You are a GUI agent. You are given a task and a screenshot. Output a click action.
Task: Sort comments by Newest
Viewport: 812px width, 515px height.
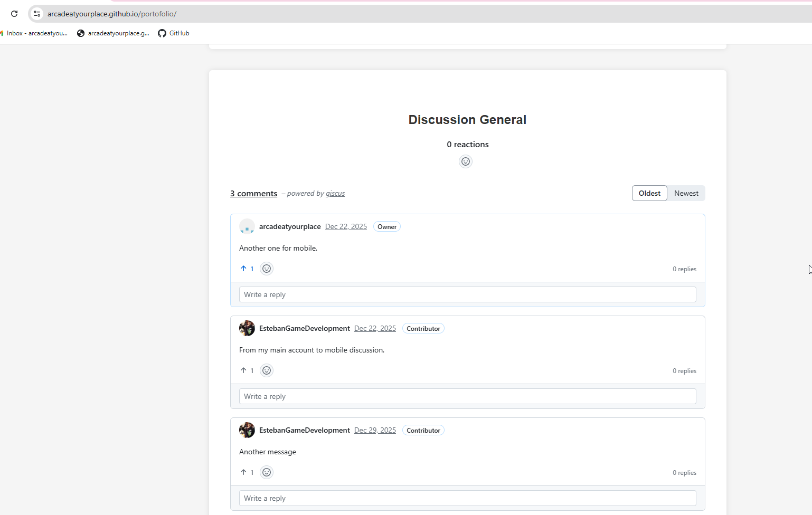point(686,193)
